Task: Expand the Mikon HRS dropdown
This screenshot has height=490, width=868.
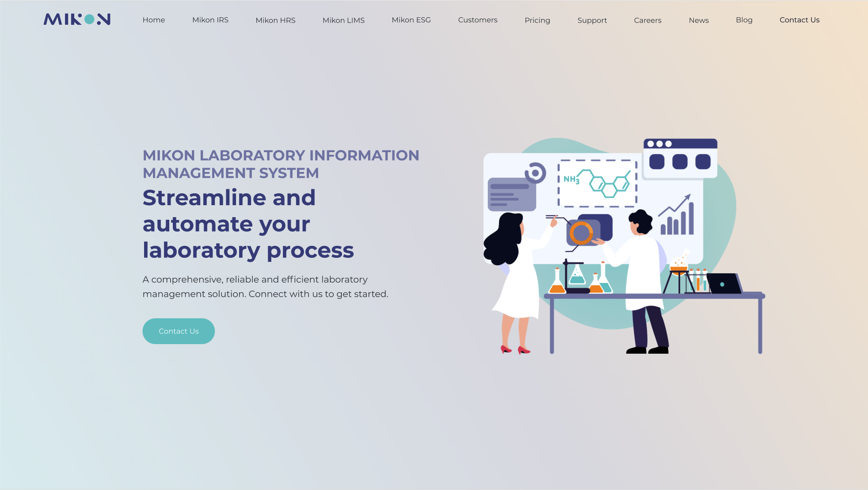Action: (x=275, y=20)
